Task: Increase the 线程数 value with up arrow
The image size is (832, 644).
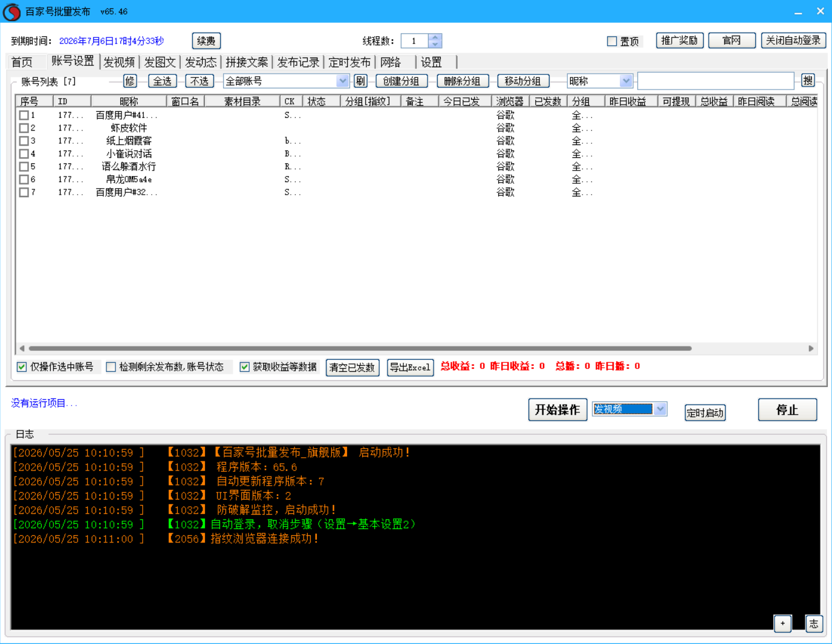Action: [435, 37]
